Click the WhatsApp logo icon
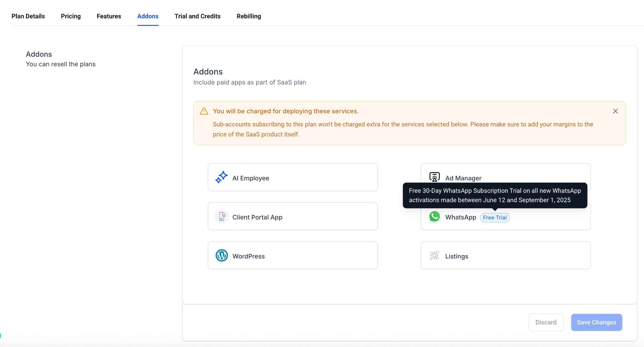 coord(435,216)
